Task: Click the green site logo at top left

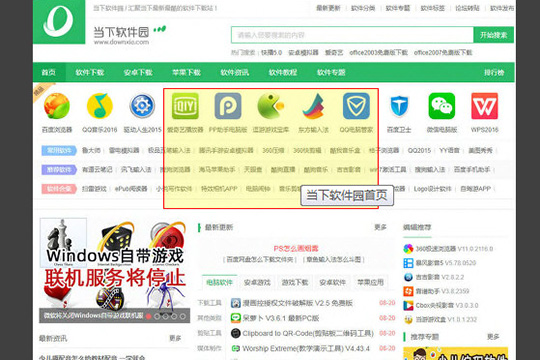Action: 59,22
